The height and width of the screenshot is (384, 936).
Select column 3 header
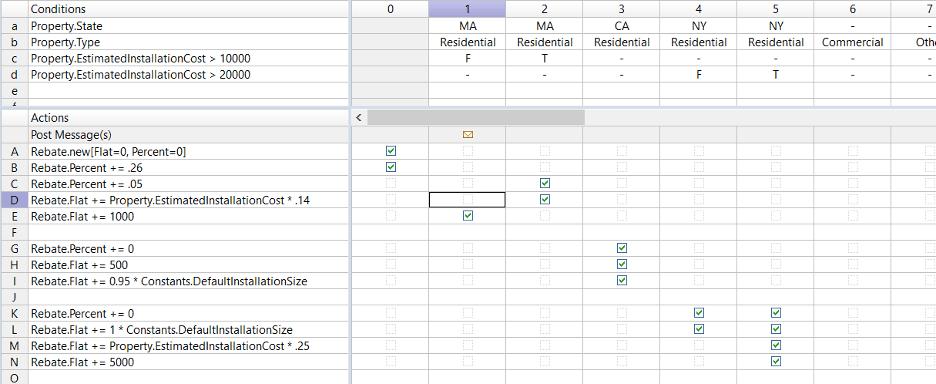[x=621, y=9]
